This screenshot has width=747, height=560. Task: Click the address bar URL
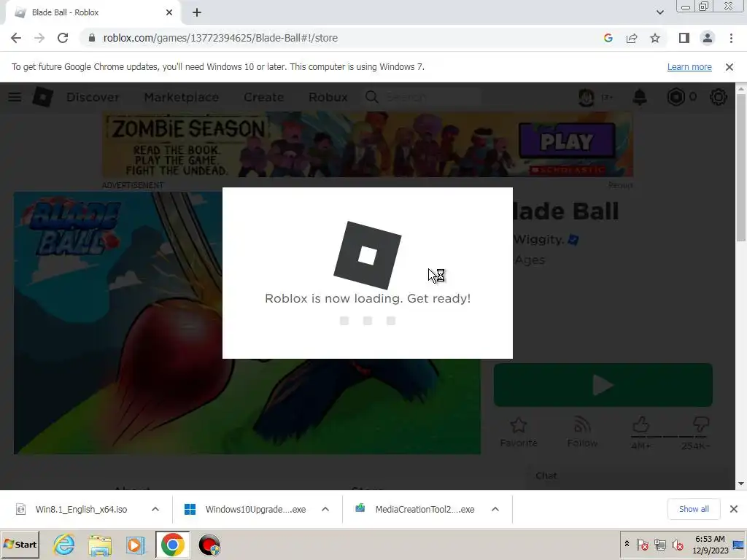(220, 38)
